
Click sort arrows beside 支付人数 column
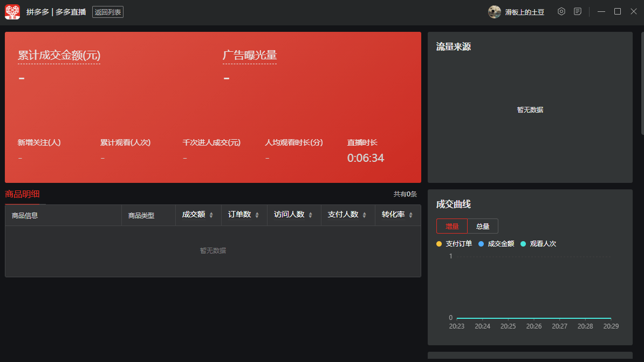coord(364,215)
